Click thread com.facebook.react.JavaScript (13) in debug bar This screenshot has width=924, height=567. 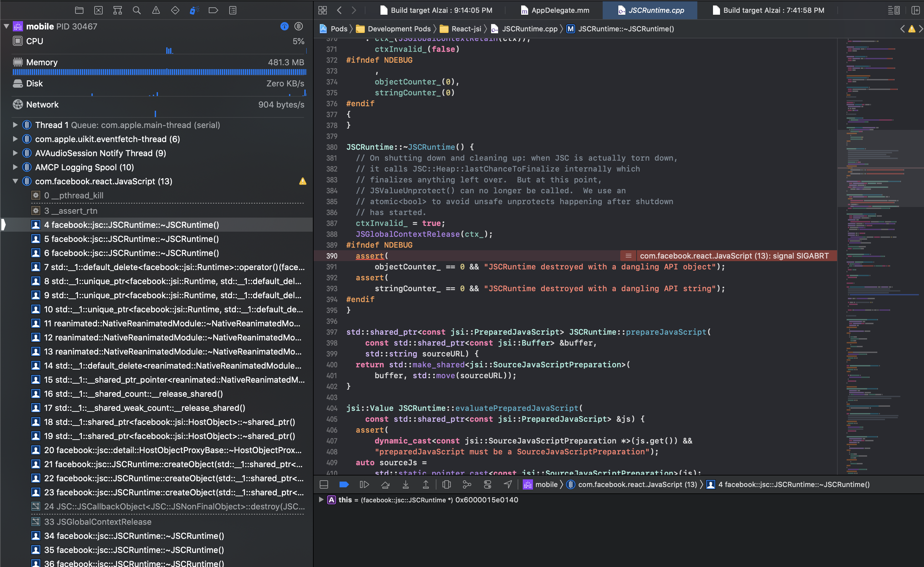[632, 484]
